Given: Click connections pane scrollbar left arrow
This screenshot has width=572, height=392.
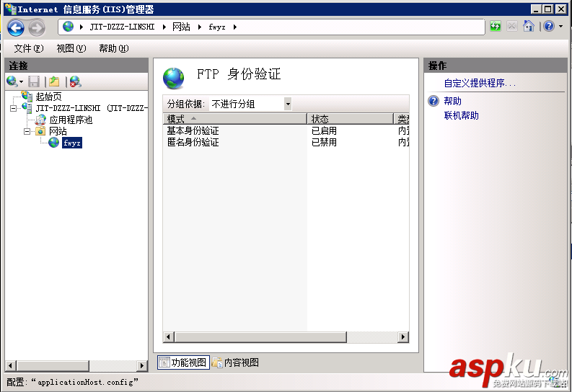Looking at the screenshot, I should 11,365.
